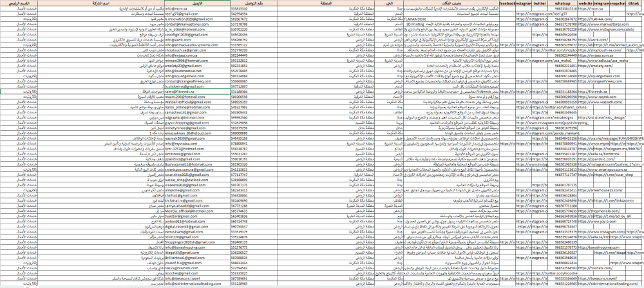The image size is (644, 288).
Task: Select the email cell 'MenEla_official@hotmail.com'
Action: click(x=197, y=211)
